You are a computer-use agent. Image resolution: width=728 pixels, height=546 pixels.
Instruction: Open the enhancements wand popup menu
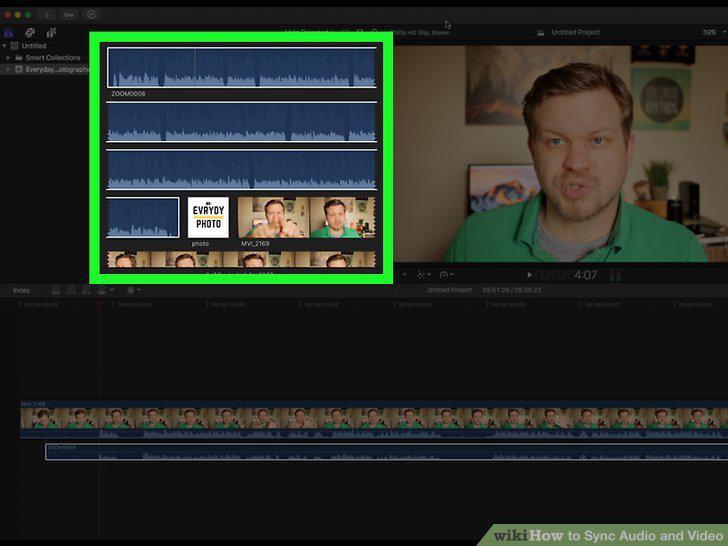[422, 275]
